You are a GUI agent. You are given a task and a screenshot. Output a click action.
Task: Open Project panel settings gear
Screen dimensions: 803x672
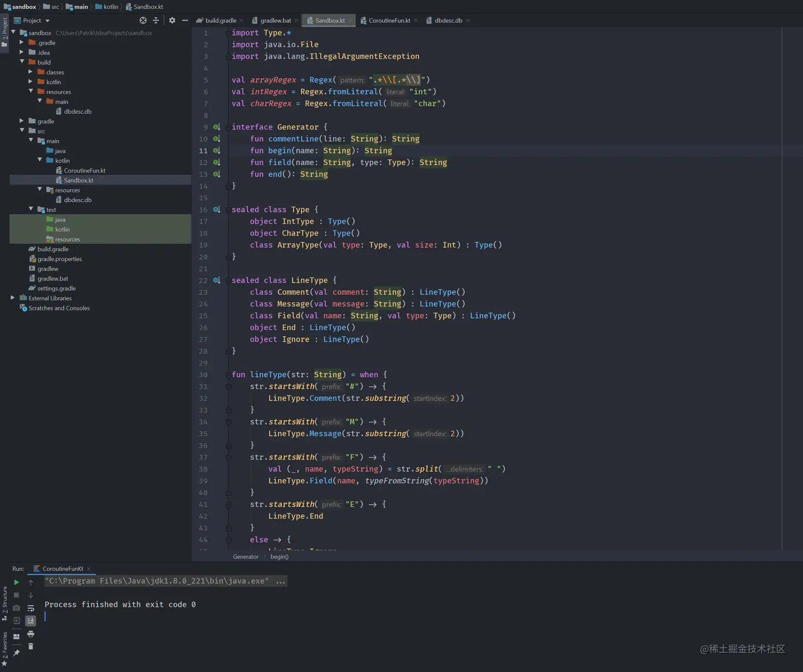172,20
